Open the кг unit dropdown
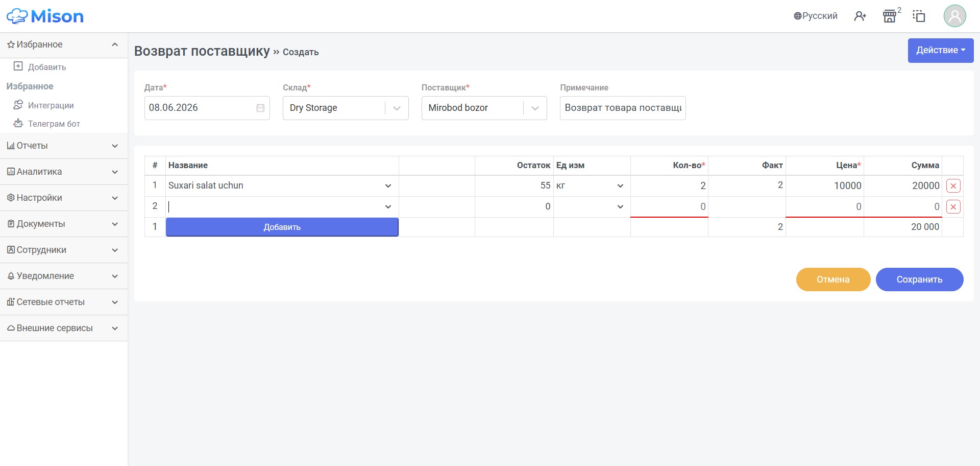The height and width of the screenshot is (466, 980). tap(591, 186)
